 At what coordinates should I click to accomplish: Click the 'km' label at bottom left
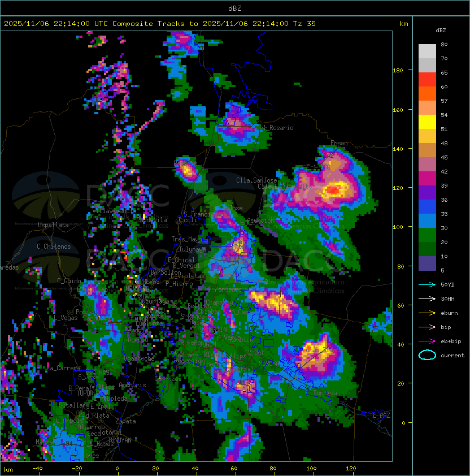[8, 470]
